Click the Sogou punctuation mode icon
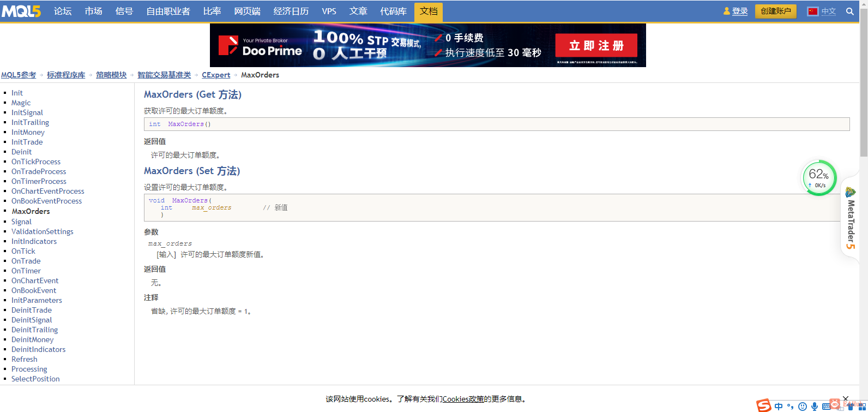Image resolution: width=868 pixels, height=412 pixels. (791, 407)
